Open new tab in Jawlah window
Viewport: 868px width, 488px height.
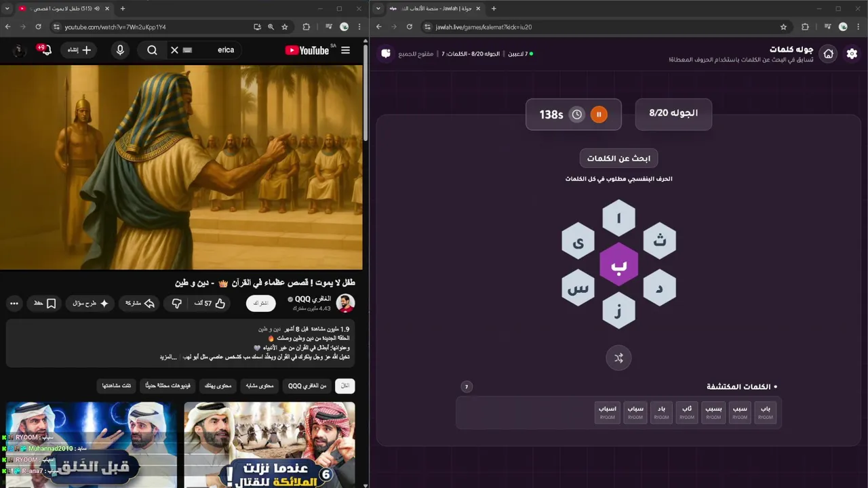494,9
